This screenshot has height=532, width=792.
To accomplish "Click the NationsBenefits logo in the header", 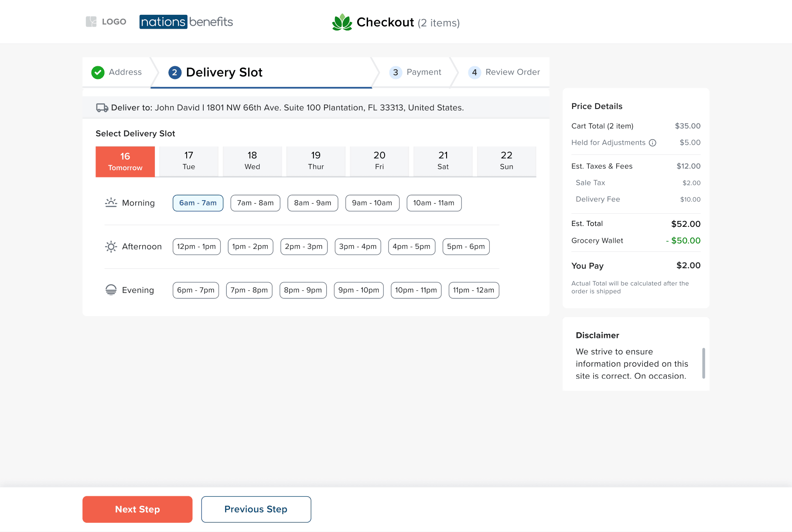I will [x=186, y=21].
